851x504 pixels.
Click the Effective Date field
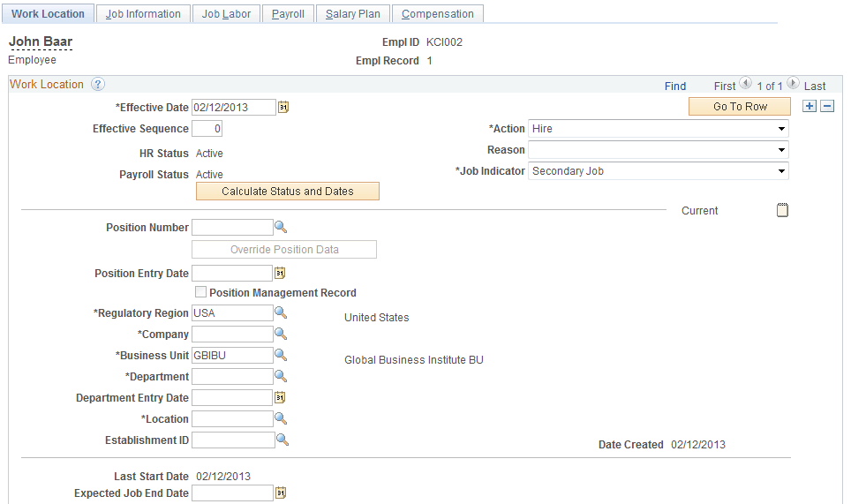[x=234, y=107]
